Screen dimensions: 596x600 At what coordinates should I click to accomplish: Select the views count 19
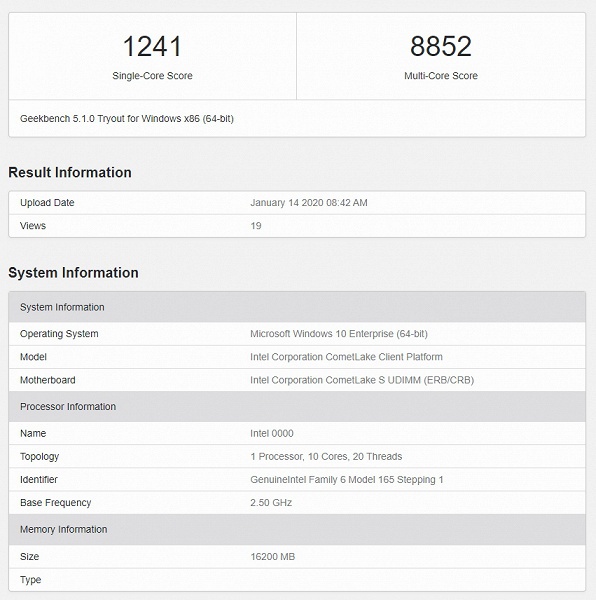tap(256, 225)
